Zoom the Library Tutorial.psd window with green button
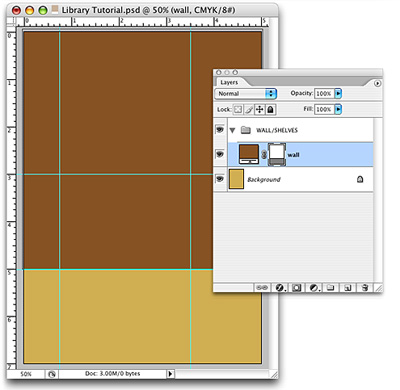The image size is (400, 390). 43,10
